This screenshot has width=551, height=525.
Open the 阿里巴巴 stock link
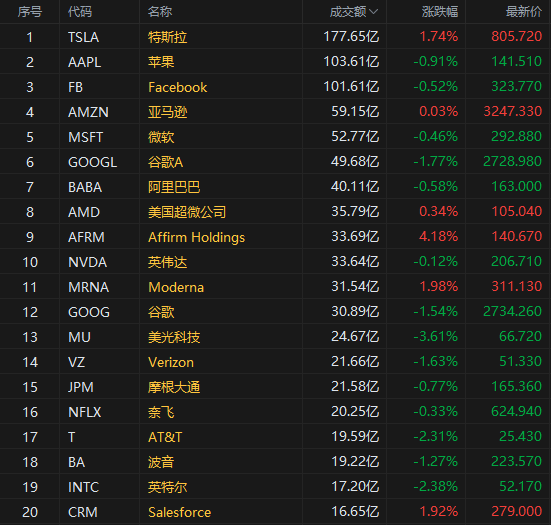(174, 187)
